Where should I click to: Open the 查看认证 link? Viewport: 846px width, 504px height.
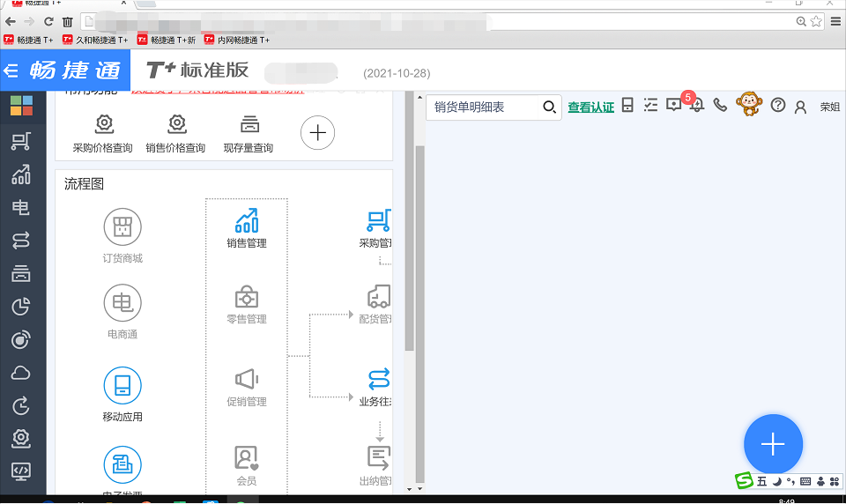tap(590, 107)
